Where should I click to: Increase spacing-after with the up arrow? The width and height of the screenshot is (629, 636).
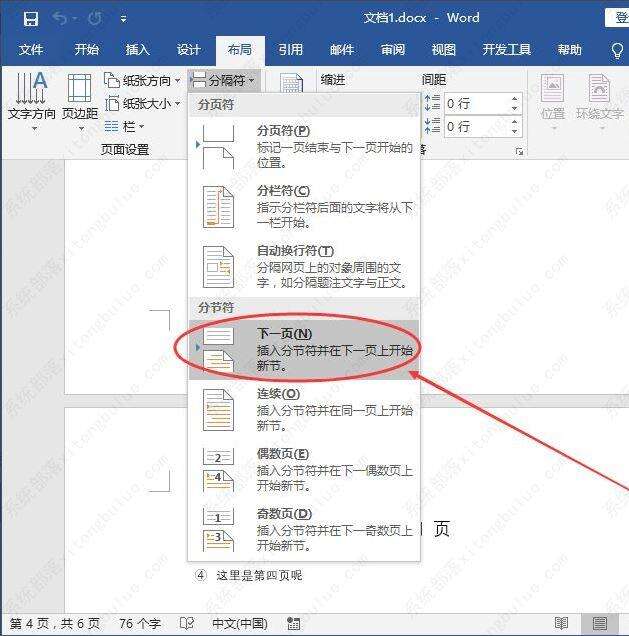(515, 122)
